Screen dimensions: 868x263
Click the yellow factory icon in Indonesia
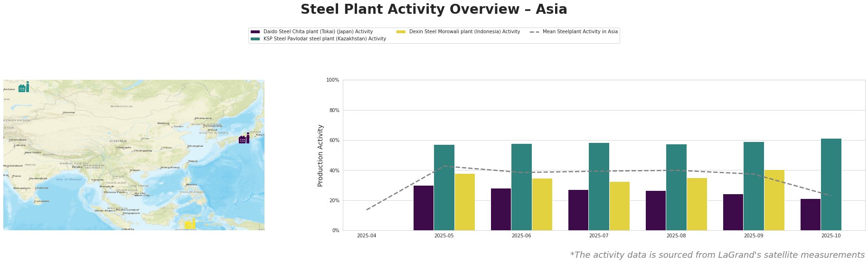(x=190, y=224)
